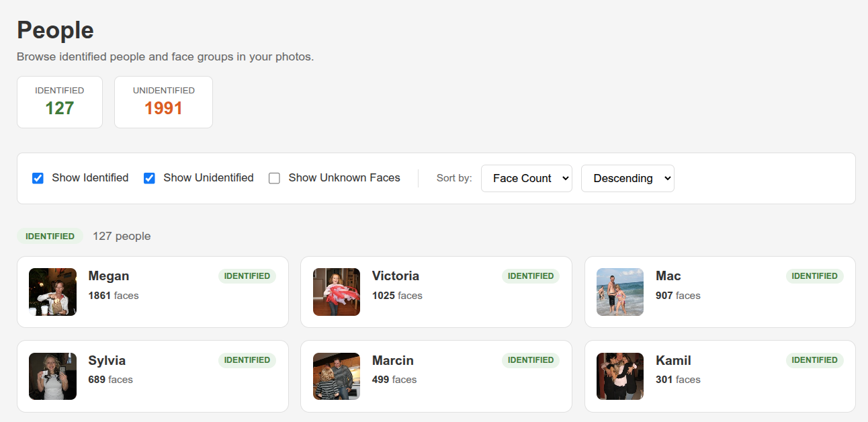Screen dimensions: 868x422
Task: Enable the Show Unknown Faces checkbox
Action: tap(274, 178)
